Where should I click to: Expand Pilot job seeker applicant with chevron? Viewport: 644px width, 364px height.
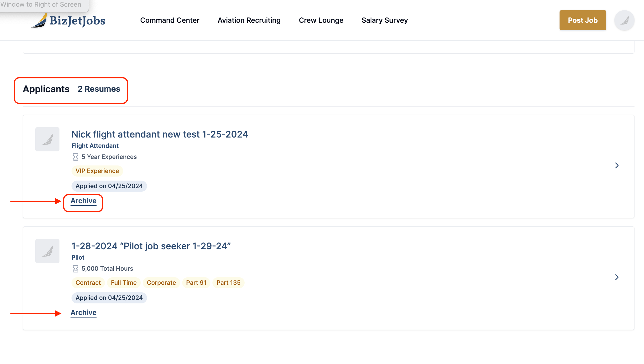[616, 277]
